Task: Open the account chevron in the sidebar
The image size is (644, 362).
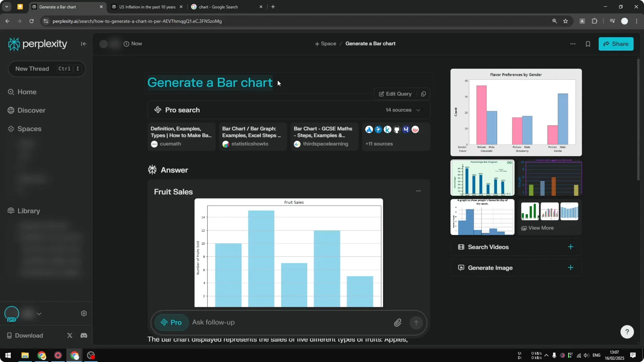Action: point(39,313)
